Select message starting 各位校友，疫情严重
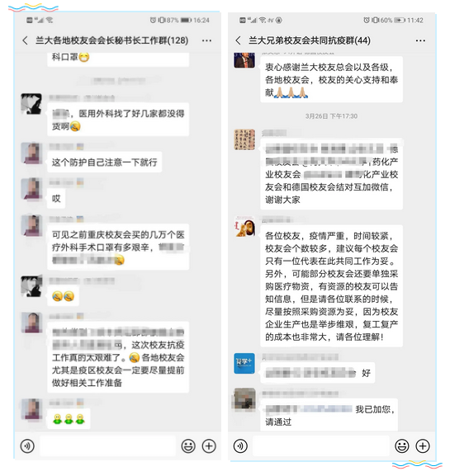450x476 pixels. coord(331,286)
